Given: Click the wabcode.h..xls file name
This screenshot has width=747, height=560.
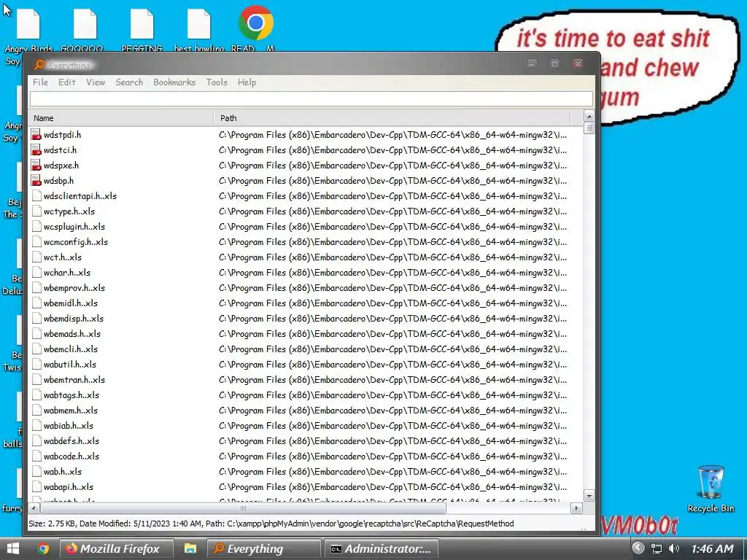Looking at the screenshot, I should (x=71, y=456).
